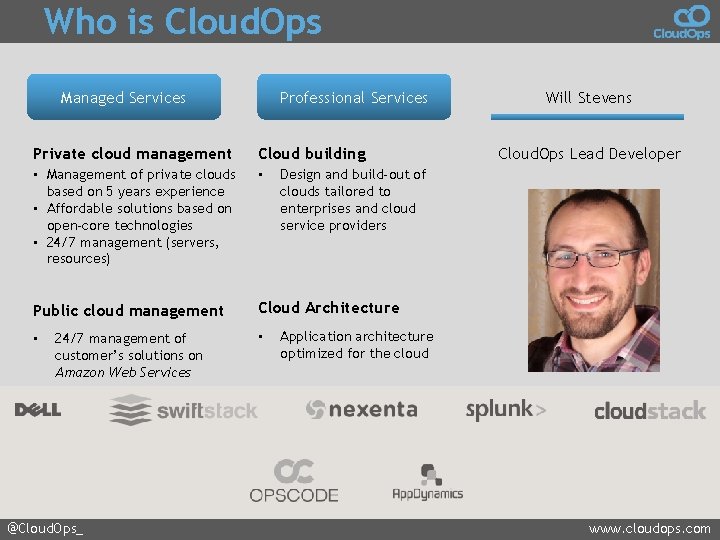This screenshot has width=720, height=540.
Task: Select the 'Cloud Architecture' heading
Action: (x=329, y=308)
